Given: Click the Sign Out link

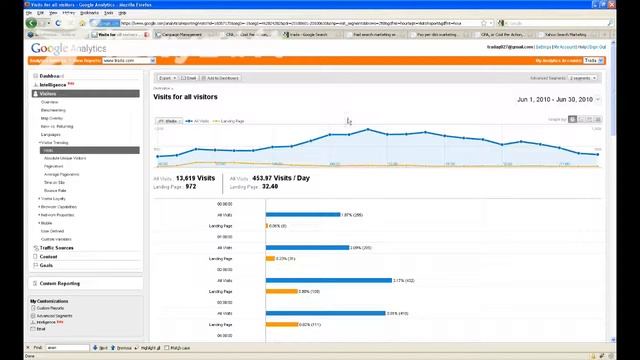Looking at the screenshot, I should point(597,47).
